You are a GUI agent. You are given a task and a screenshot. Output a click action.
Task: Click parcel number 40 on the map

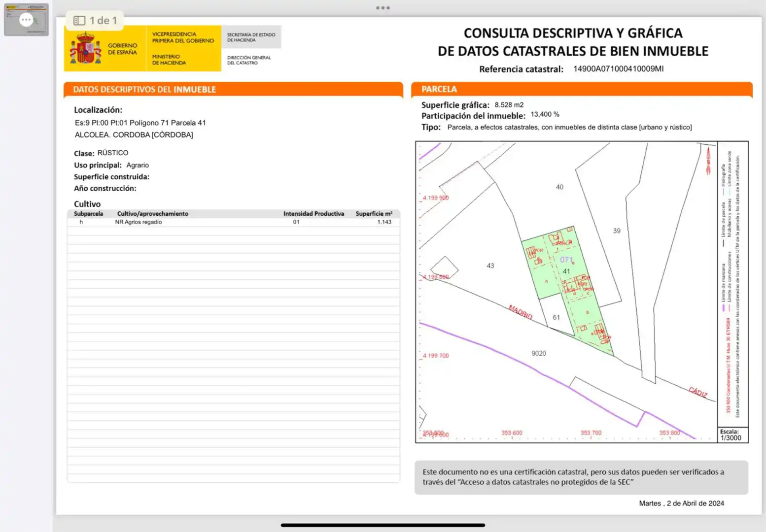click(x=559, y=187)
